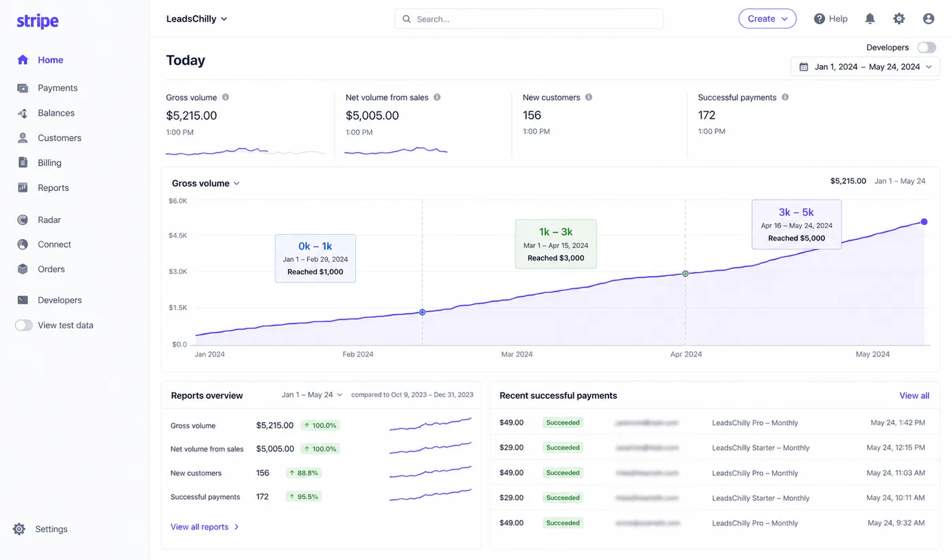The image size is (952, 560).
Task: Open Settings link at sidebar bottom
Action: coord(52,529)
